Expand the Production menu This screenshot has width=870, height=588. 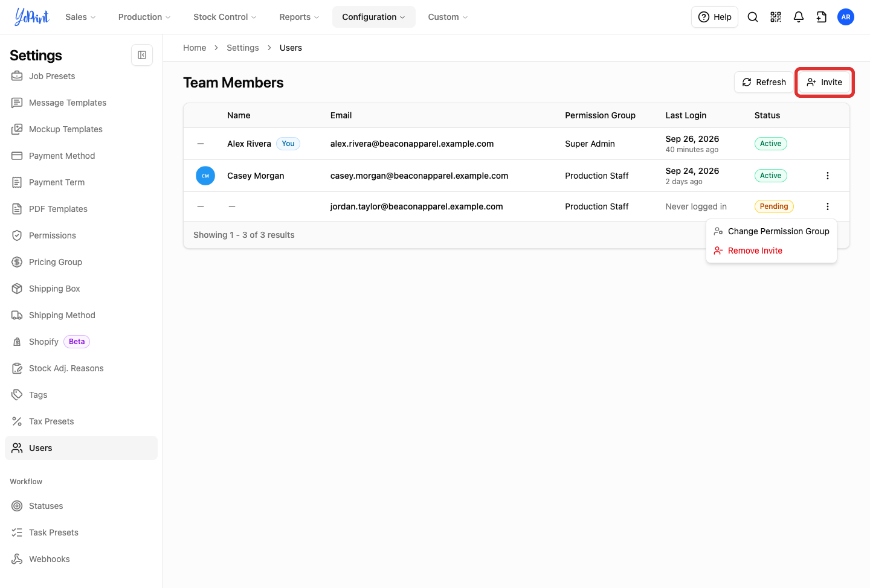click(x=144, y=17)
